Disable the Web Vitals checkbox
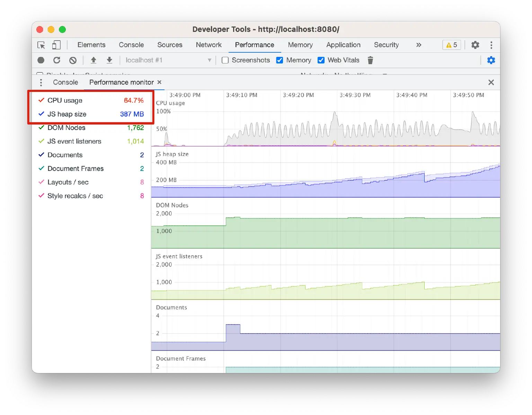Screen dimensions: 532x415 click(321, 60)
